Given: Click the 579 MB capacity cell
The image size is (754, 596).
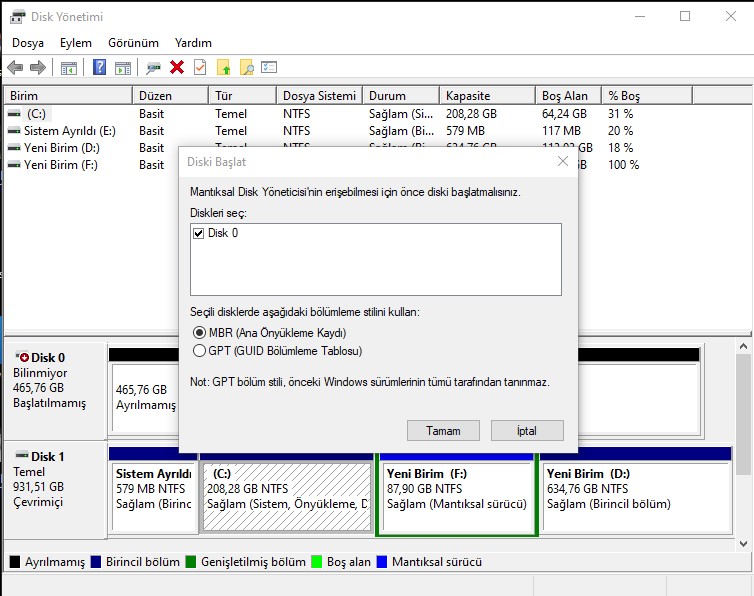Looking at the screenshot, I should [x=465, y=131].
